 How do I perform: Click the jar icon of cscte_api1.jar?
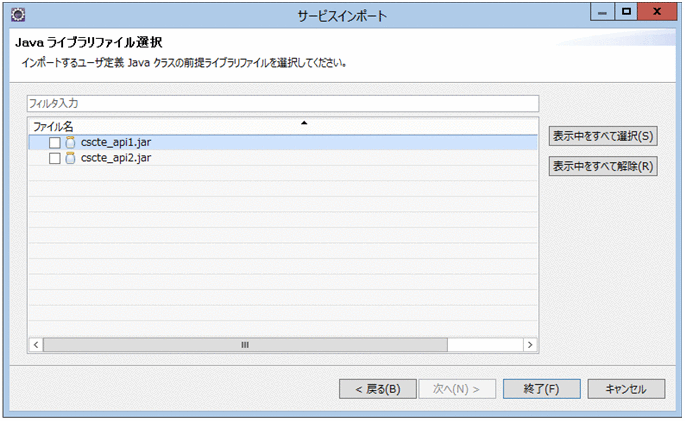70,143
